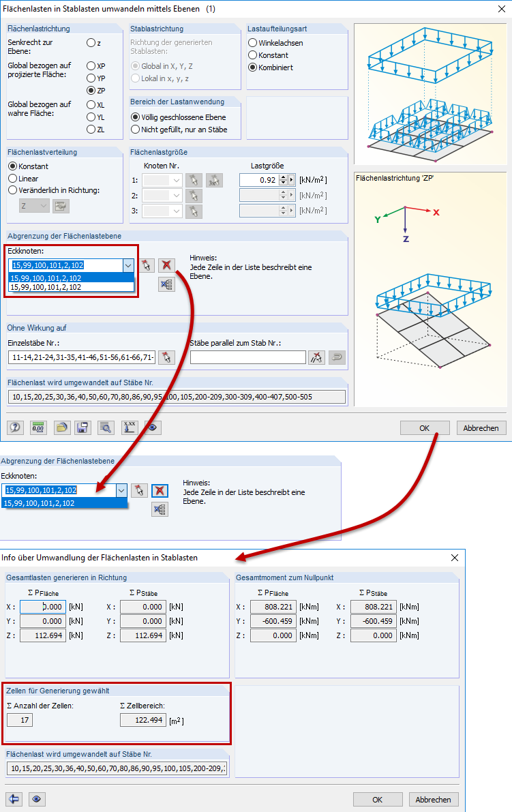Select XL true area direction radio
The width and height of the screenshot is (512, 812).
(91, 104)
